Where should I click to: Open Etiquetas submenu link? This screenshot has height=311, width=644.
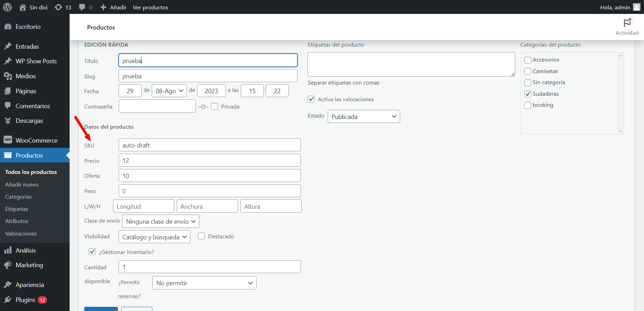[x=17, y=209]
